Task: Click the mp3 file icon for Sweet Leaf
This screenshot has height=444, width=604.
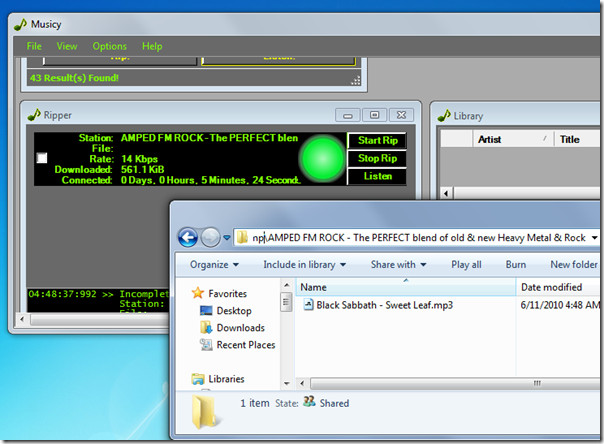Action: [309, 305]
